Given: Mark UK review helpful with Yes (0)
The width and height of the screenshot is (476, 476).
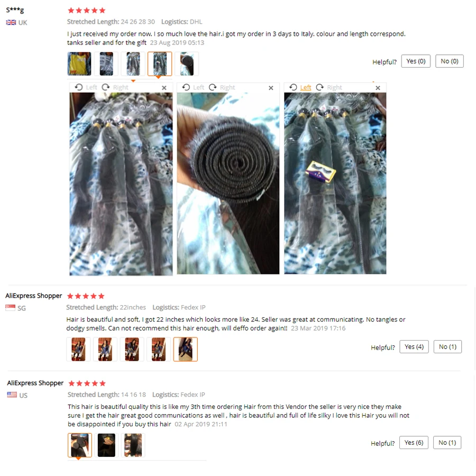Looking at the screenshot, I should pyautogui.click(x=416, y=61).
